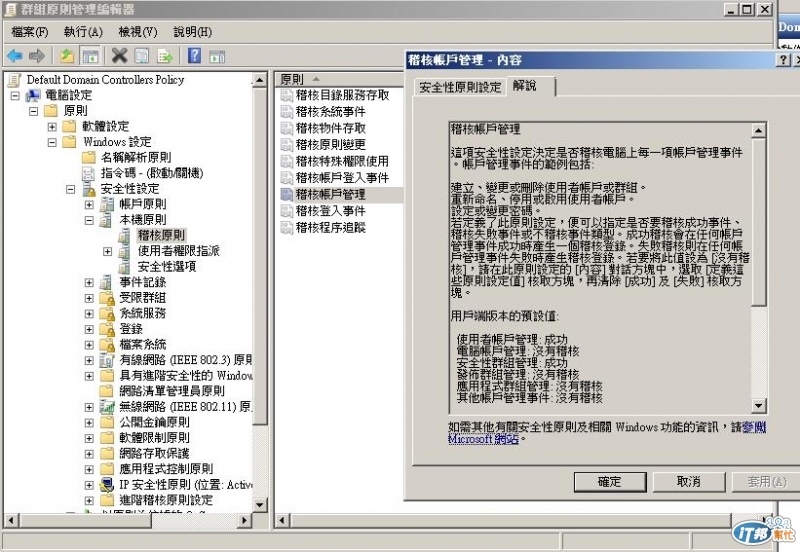The image size is (800, 552).
Task: Select 網路清單管理員原則 in the tree
Action: pyautogui.click(x=171, y=391)
